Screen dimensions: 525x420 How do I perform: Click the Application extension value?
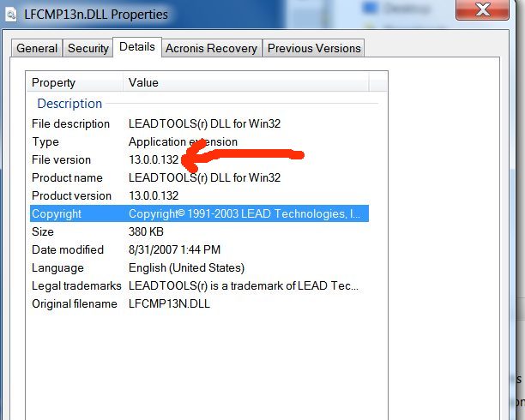point(183,142)
